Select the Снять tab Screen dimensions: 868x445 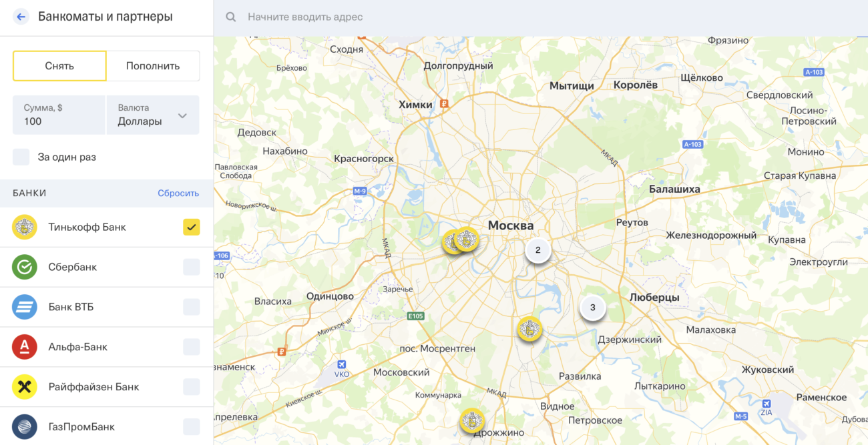59,66
